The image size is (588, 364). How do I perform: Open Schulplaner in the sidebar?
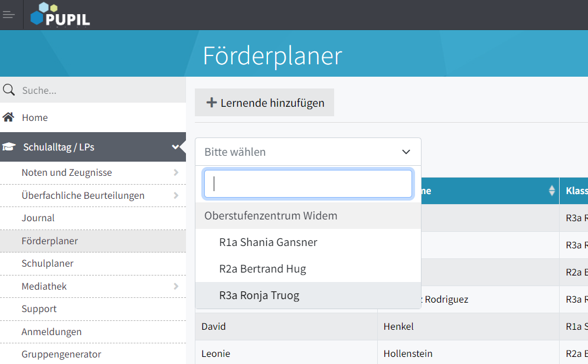[x=47, y=264]
